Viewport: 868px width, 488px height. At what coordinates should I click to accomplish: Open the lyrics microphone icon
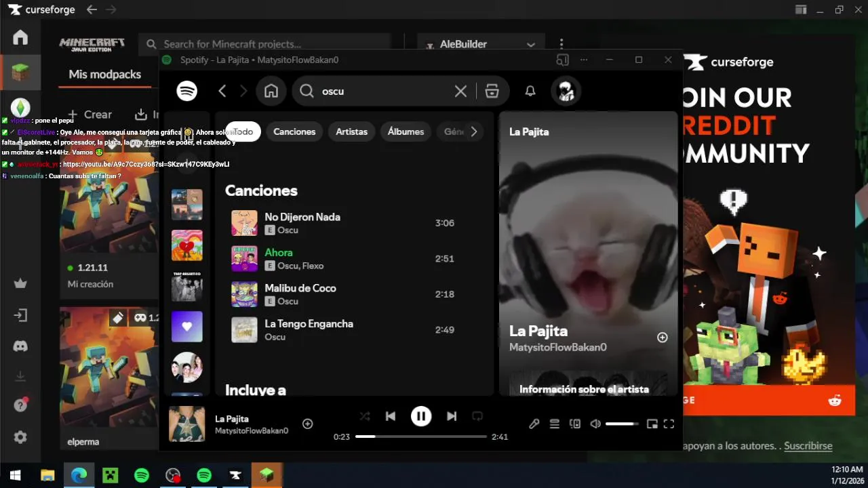coord(534,424)
